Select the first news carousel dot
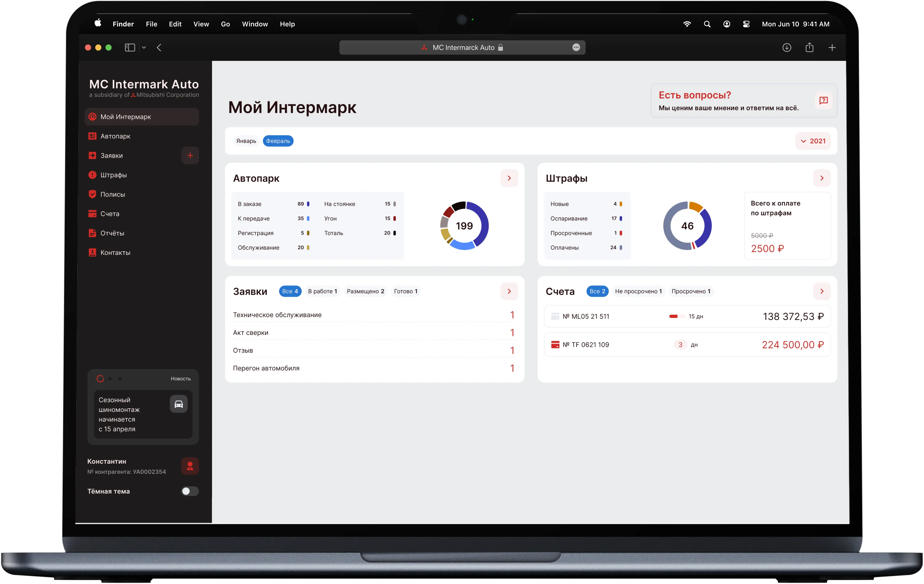 pyautogui.click(x=100, y=379)
